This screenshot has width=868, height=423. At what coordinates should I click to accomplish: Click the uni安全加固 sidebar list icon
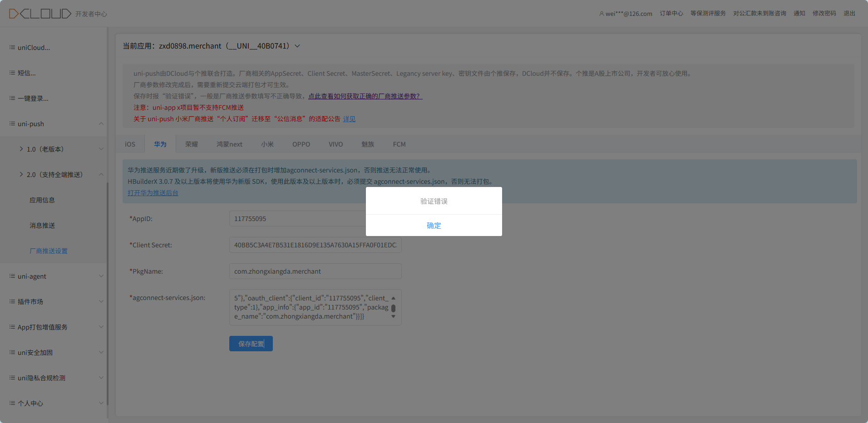12,352
